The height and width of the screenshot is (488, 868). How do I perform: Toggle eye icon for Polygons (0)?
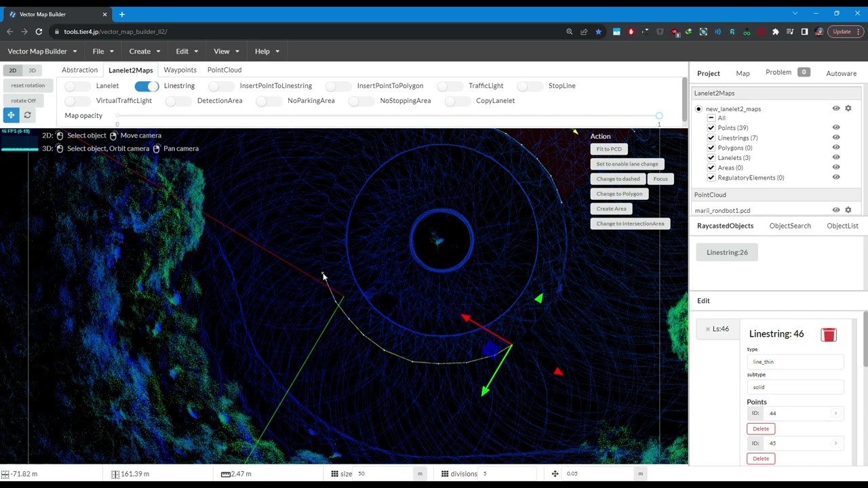(836, 147)
